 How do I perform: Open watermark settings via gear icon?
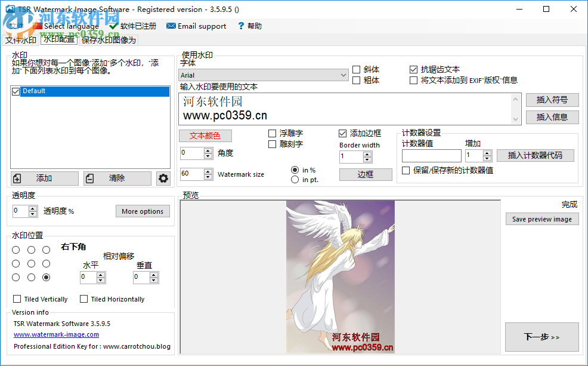pos(163,178)
